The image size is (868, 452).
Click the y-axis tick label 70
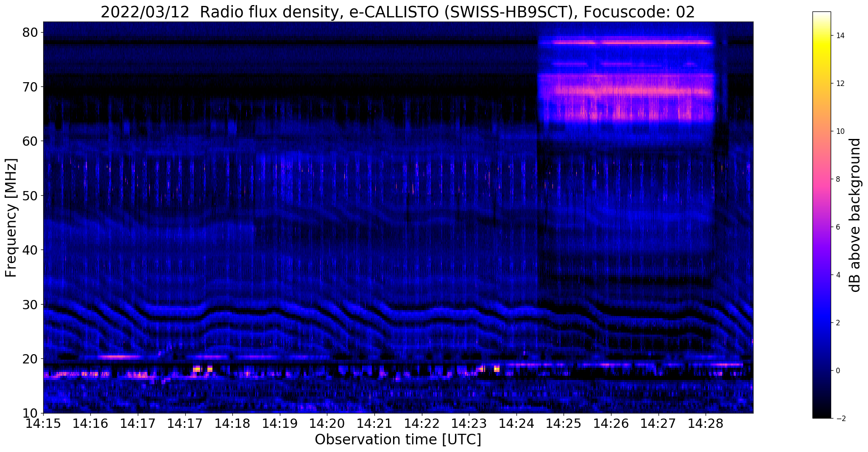click(31, 87)
